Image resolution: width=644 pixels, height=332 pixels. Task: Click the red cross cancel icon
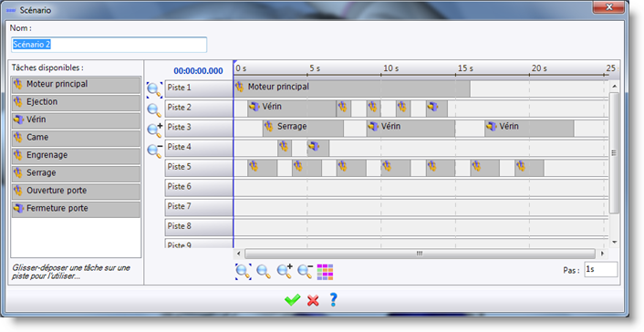coord(313,301)
